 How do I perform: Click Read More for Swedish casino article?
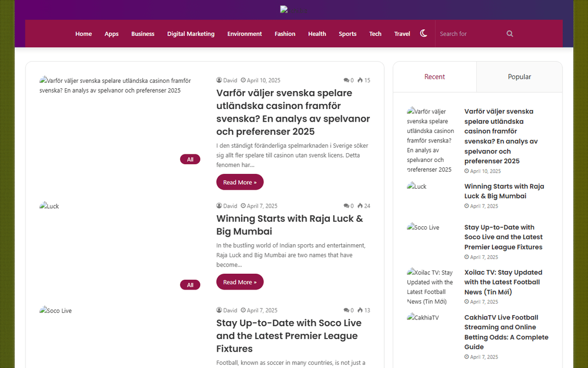point(240,182)
